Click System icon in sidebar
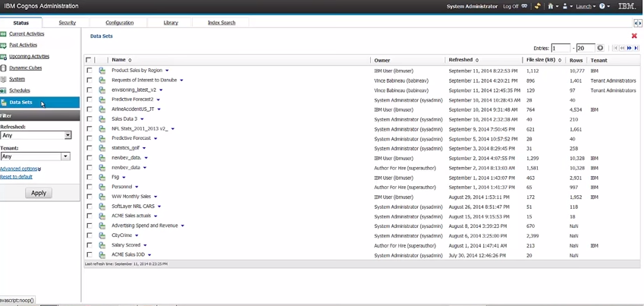 [x=3, y=80]
